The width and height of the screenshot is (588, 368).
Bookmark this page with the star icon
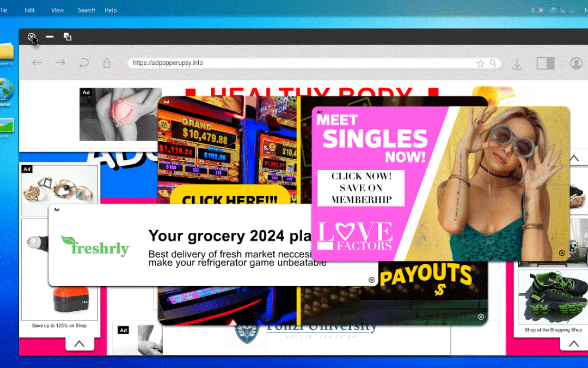tap(480, 63)
